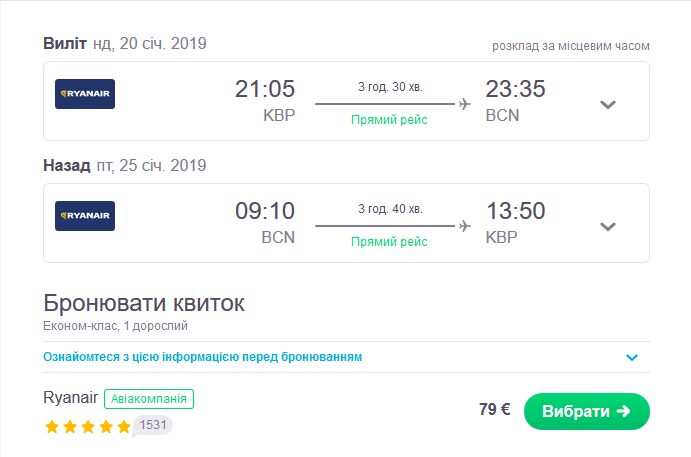Click the Ryanair logo on outbound flight
The image size is (691, 457).
(x=85, y=95)
